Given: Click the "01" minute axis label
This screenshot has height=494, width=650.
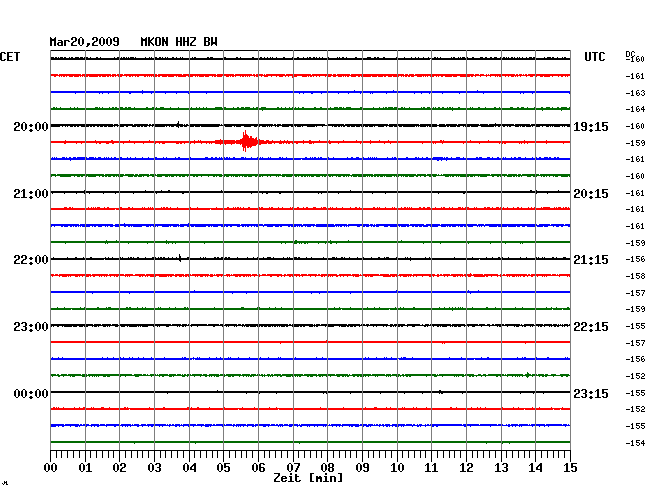Looking at the screenshot, I should click(85, 468).
